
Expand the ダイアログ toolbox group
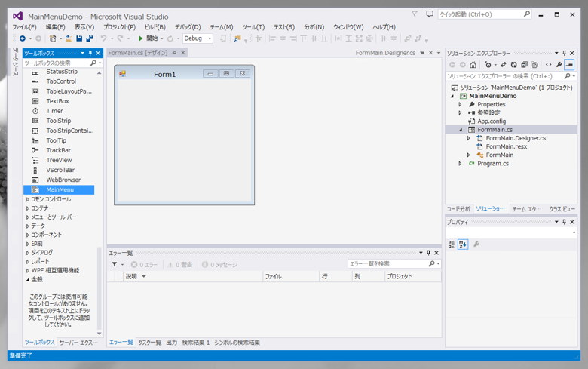[x=28, y=253]
